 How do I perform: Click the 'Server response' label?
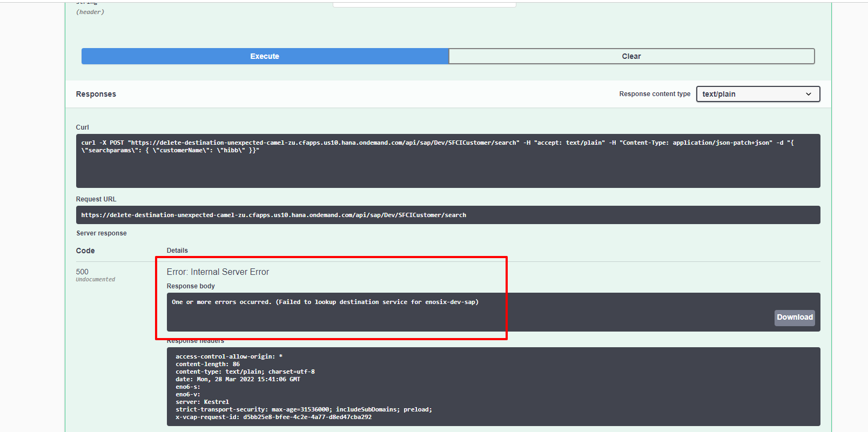102,233
